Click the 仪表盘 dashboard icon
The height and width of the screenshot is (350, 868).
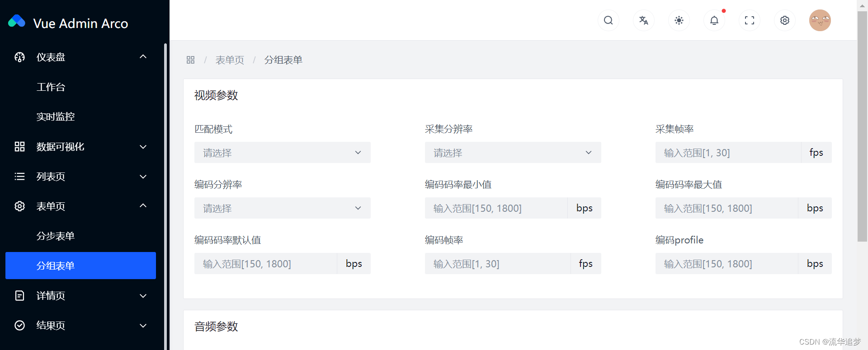[19, 57]
